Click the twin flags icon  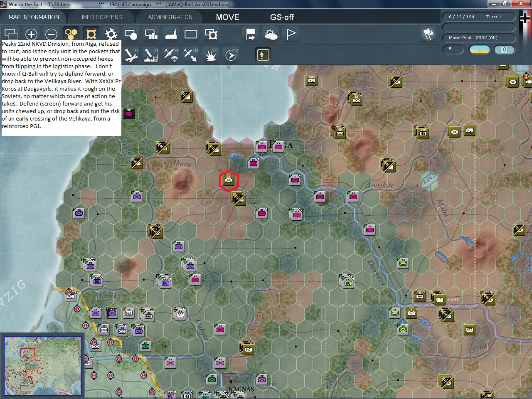[x=428, y=34]
